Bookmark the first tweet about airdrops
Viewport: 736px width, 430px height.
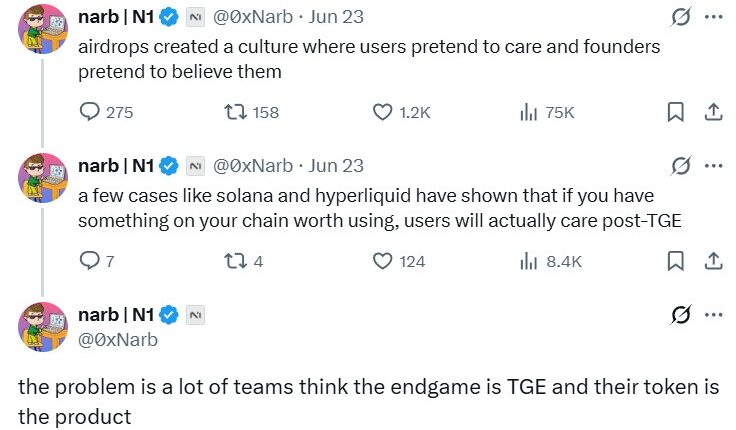[676, 113]
